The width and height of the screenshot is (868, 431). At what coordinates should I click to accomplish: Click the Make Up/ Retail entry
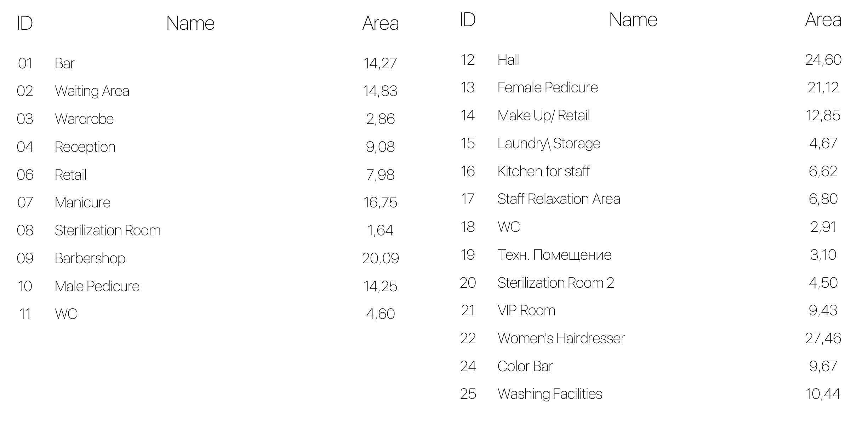pos(544,115)
